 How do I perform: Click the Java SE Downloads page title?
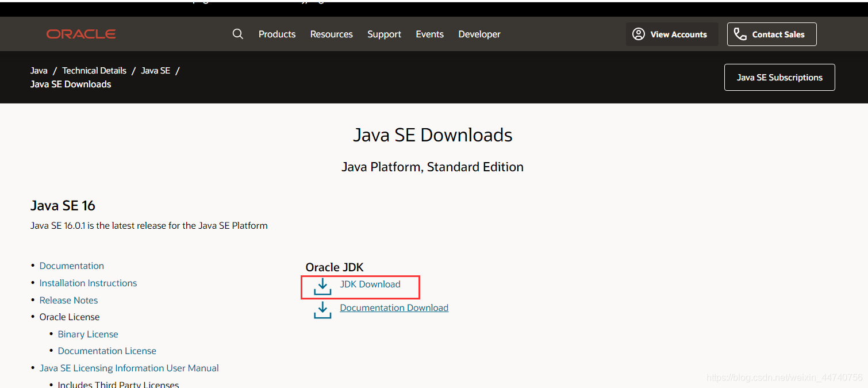click(433, 135)
